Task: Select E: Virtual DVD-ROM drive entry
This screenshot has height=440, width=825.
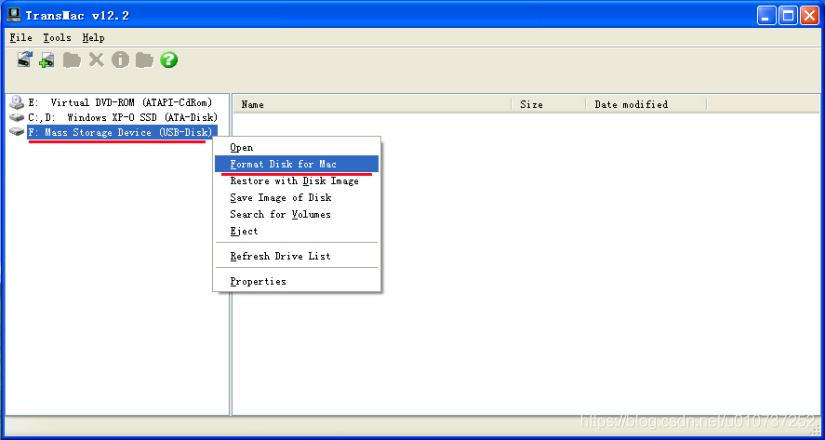Action: coord(120,103)
